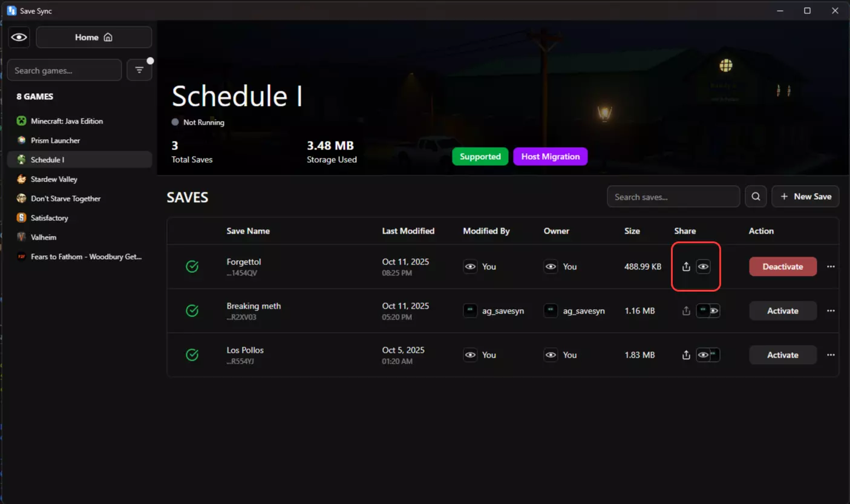Click the Last Modified column header

pyautogui.click(x=408, y=231)
